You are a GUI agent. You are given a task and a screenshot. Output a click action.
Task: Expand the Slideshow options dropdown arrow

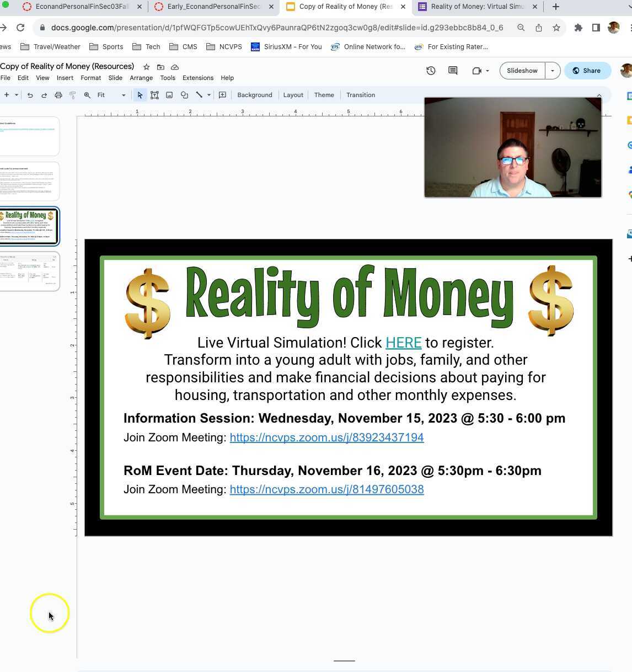[551, 71]
